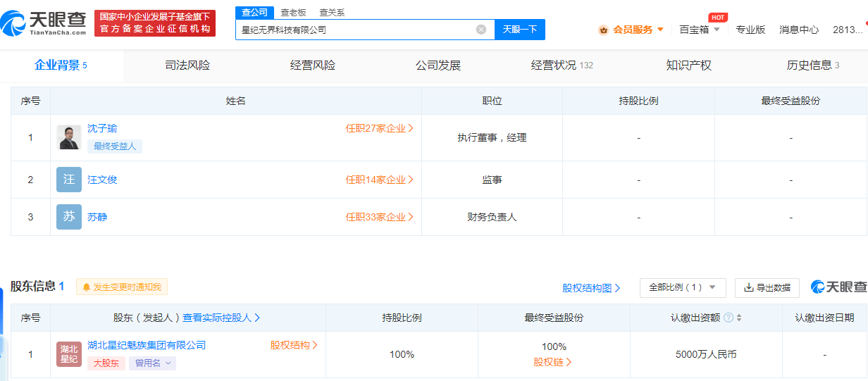The image size is (868, 381).
Task: Expand the 曾用名 tag dropdown
Action: pos(152,363)
